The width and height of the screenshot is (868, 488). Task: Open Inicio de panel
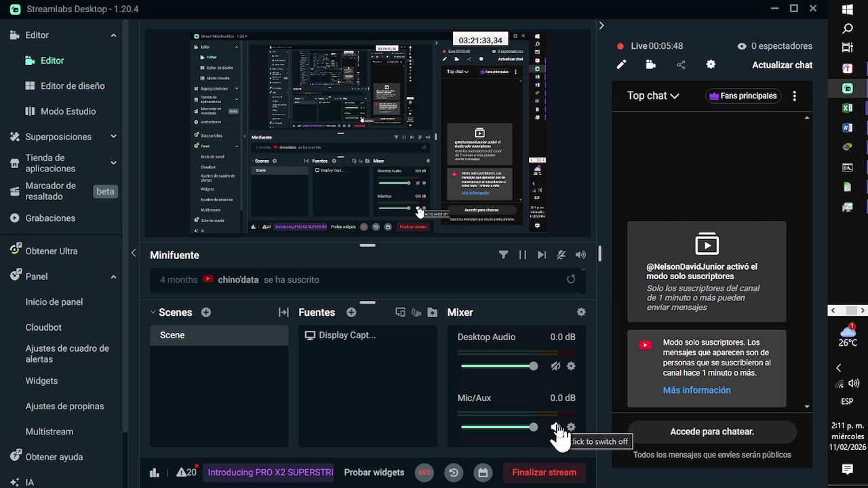tap(54, 302)
